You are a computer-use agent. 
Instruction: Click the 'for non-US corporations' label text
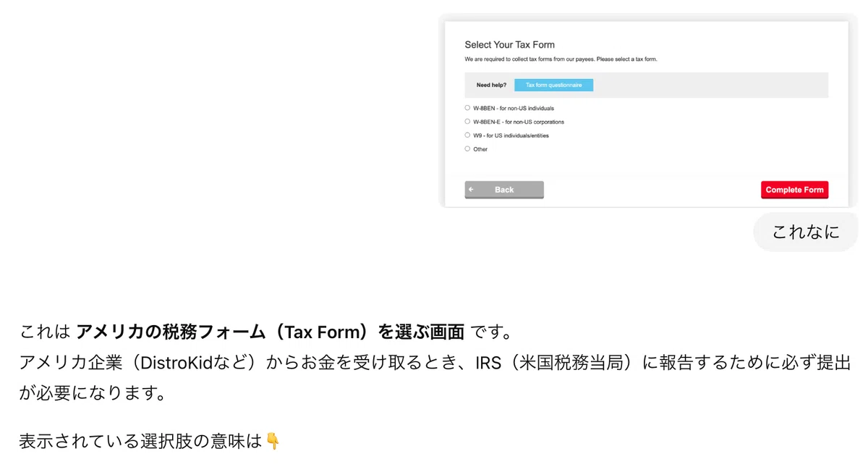pyautogui.click(x=535, y=122)
